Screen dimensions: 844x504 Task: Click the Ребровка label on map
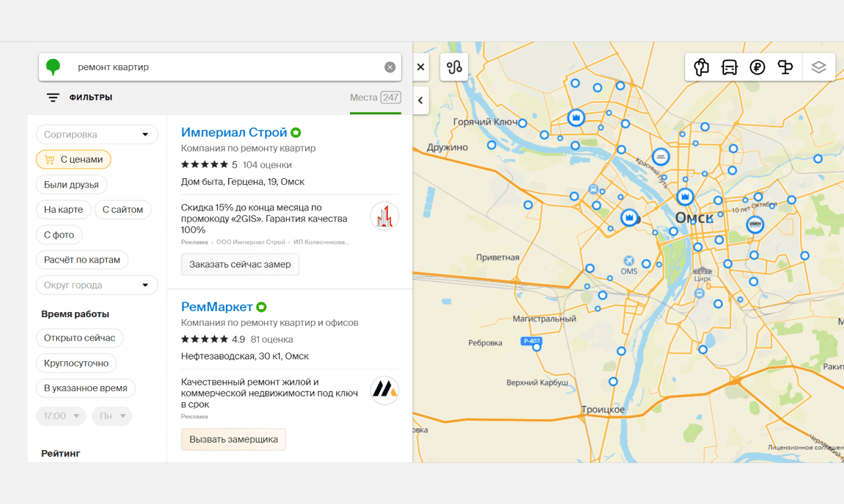point(485,343)
